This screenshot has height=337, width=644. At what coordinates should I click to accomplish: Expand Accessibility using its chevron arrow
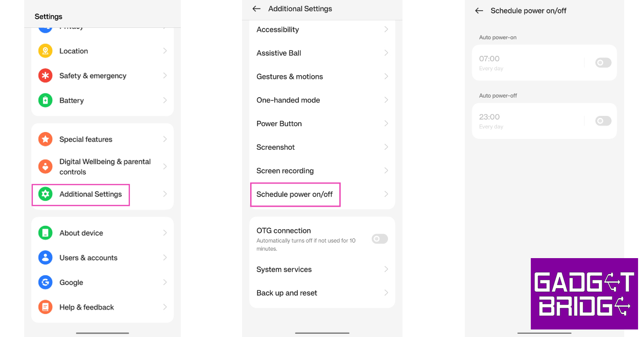point(386,30)
